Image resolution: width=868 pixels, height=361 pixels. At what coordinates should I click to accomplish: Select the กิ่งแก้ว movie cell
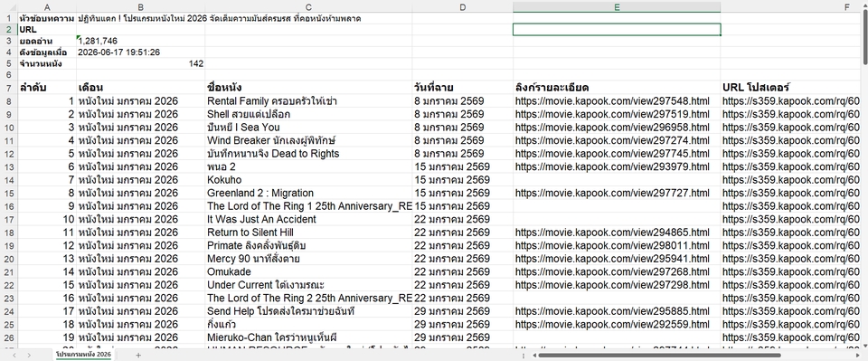(308, 325)
